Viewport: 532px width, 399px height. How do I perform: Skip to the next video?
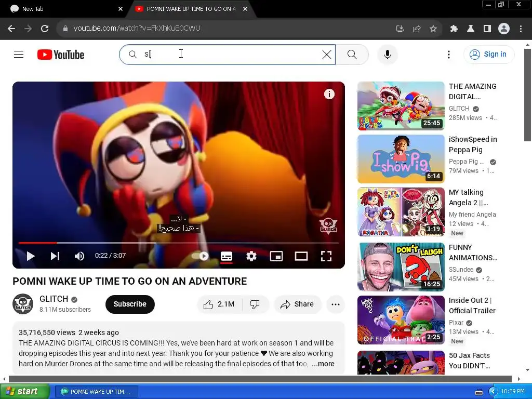(55, 256)
